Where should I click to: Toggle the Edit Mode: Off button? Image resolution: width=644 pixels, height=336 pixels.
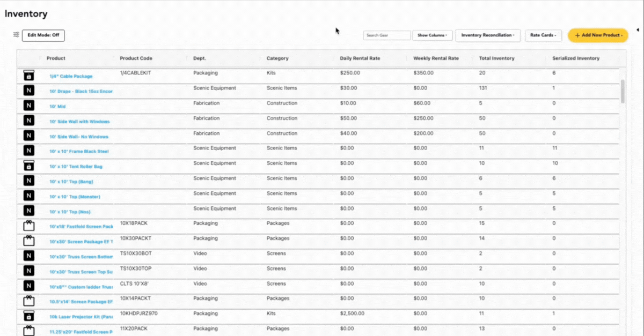point(43,35)
